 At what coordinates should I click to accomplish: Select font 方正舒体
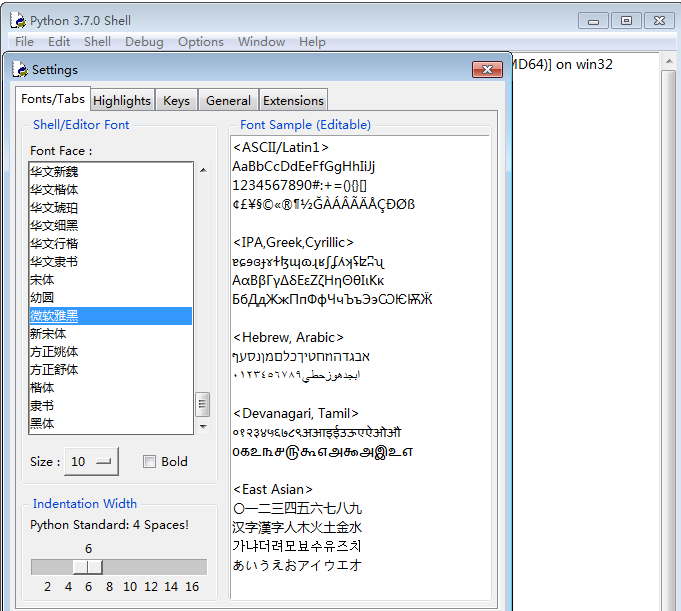point(110,370)
